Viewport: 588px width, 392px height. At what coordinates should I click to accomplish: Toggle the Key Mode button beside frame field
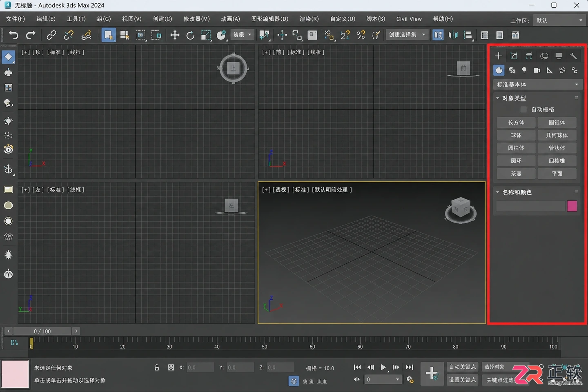click(357, 379)
